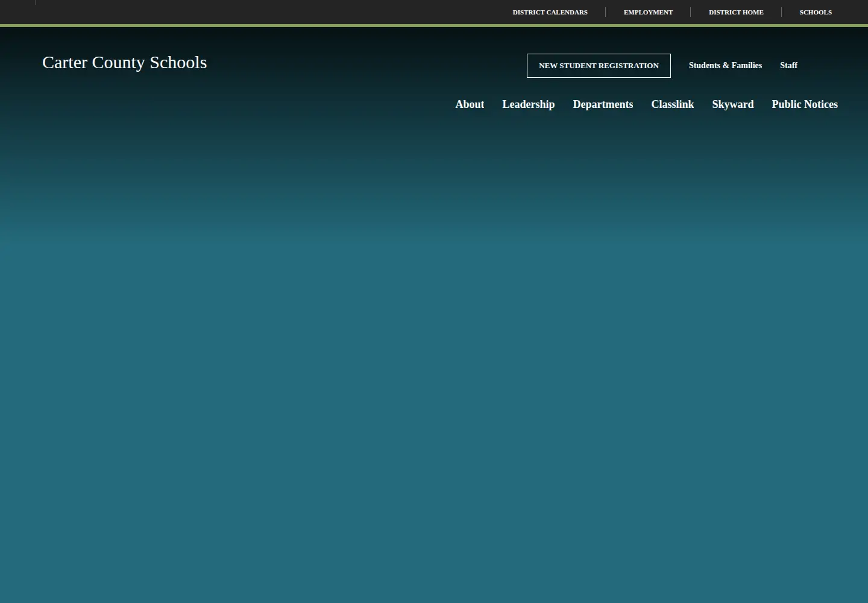Viewport: 868px width, 603px height.
Task: Open the Schools menu in the top bar
Action: [816, 12]
